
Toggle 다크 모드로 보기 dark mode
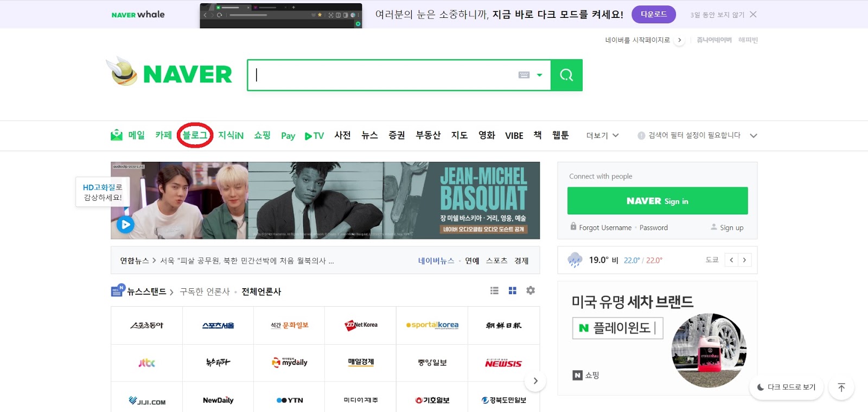[786, 387]
